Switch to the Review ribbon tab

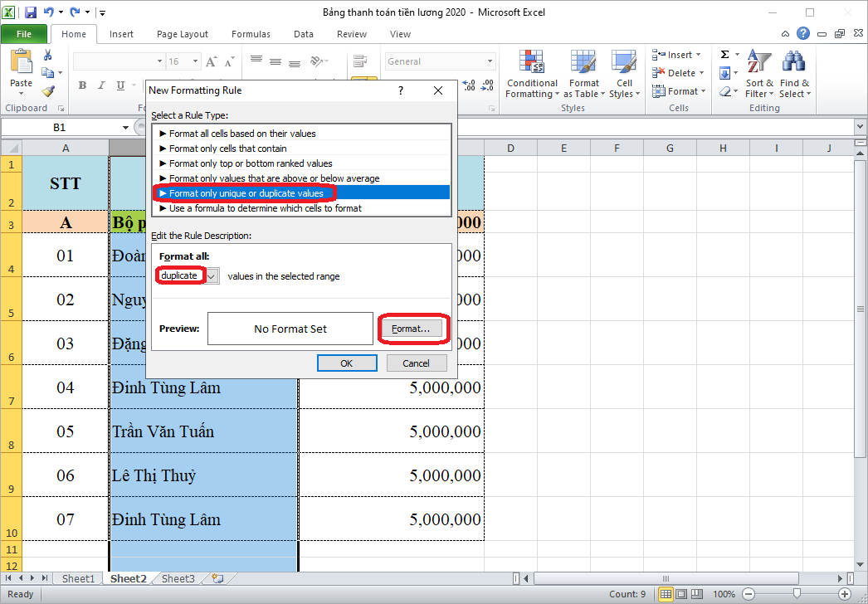pos(351,34)
